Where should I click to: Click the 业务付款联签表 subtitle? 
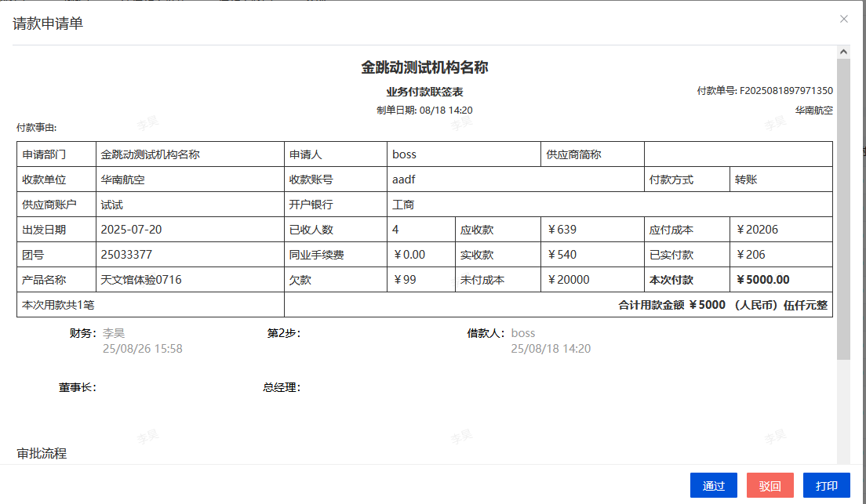coord(424,92)
